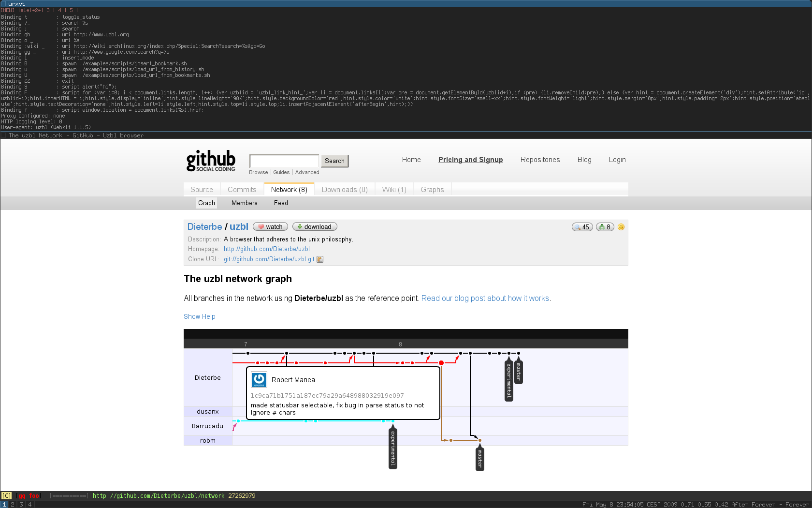Open the Advanced search link
The image size is (812, 508).
[307, 173]
